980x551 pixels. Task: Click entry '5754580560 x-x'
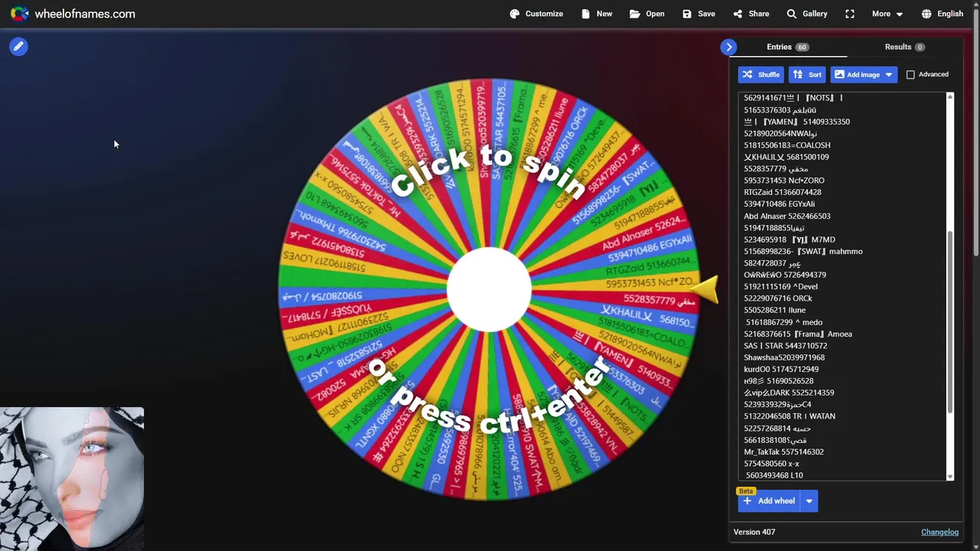772,464
